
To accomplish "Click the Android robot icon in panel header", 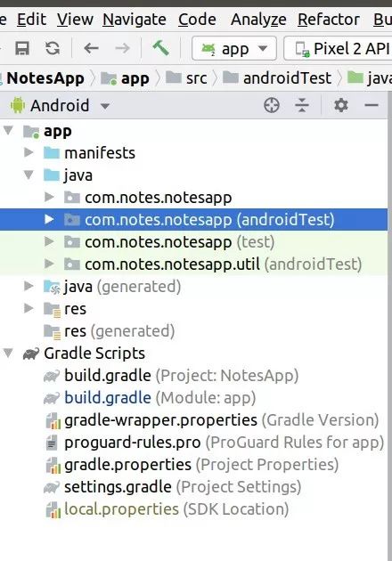I will click(18, 105).
